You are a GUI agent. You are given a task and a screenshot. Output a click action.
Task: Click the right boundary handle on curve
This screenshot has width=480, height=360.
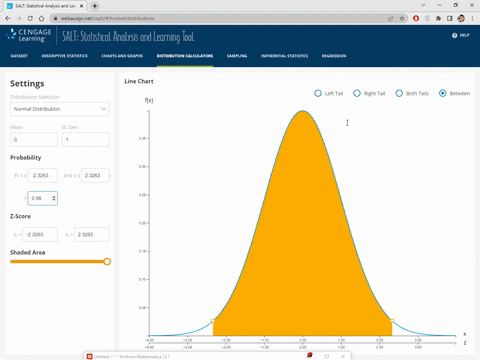[392, 321]
